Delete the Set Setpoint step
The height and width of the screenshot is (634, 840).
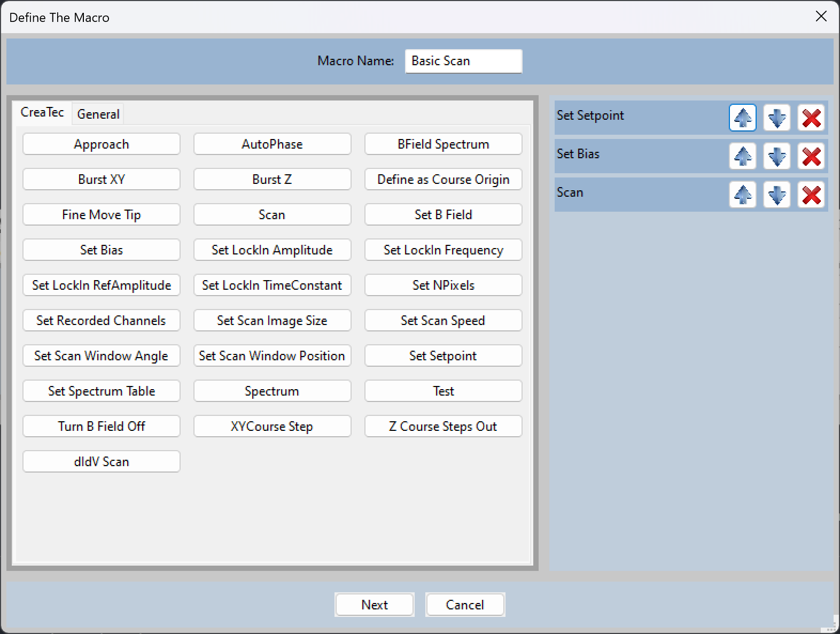(811, 118)
